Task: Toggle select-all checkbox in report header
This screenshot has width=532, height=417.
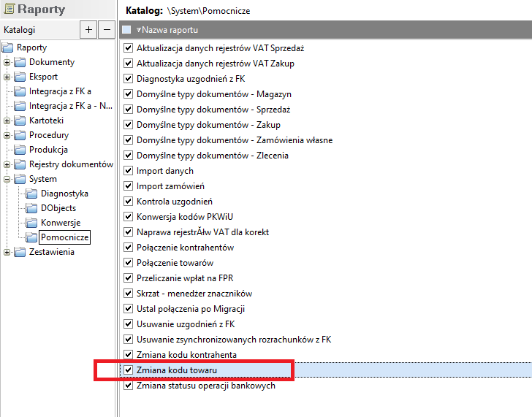Action: pos(127,30)
